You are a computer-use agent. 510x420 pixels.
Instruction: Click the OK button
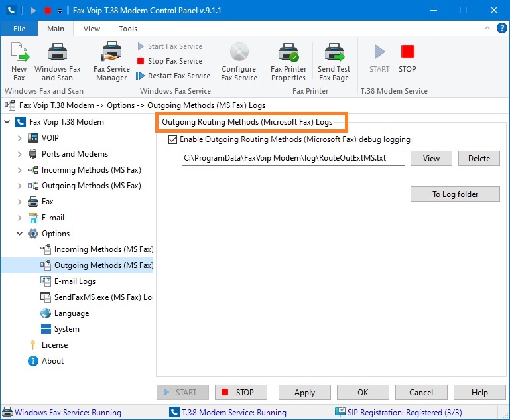pyautogui.click(x=363, y=393)
